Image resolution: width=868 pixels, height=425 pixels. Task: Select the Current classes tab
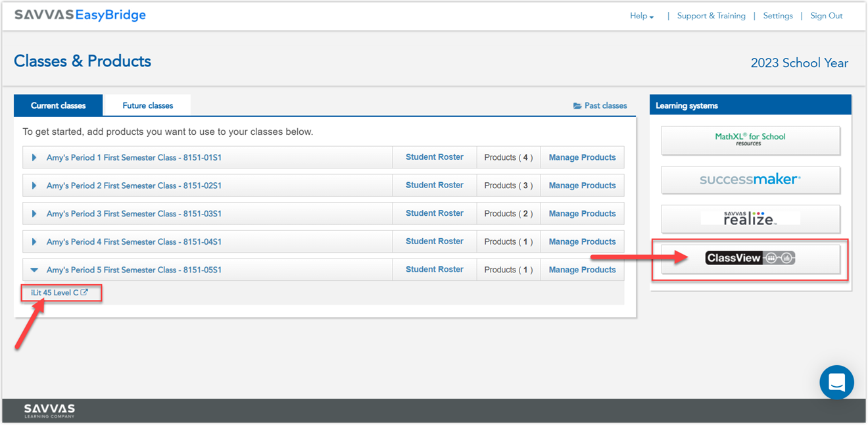pyautogui.click(x=58, y=105)
